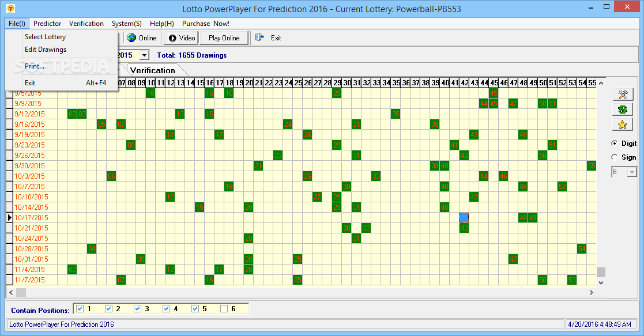
Task: Toggle Contain Positions checkbox 4
Action: point(167,308)
